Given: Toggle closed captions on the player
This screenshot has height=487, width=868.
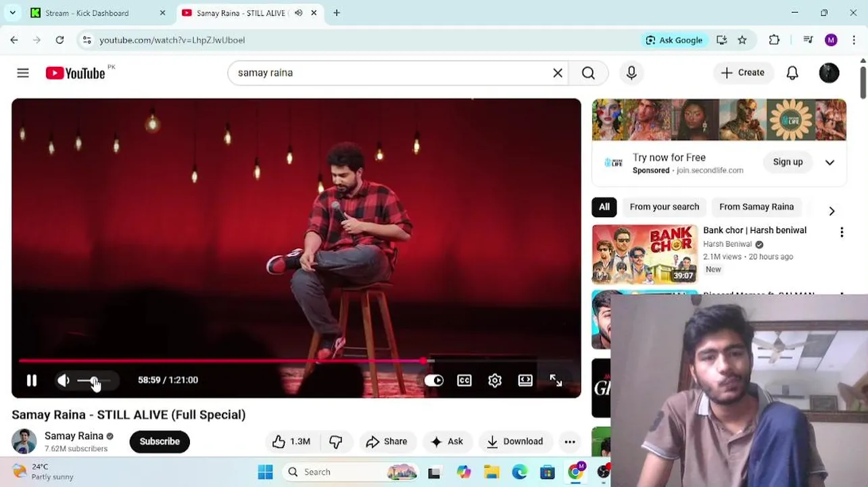Looking at the screenshot, I should click(x=464, y=380).
